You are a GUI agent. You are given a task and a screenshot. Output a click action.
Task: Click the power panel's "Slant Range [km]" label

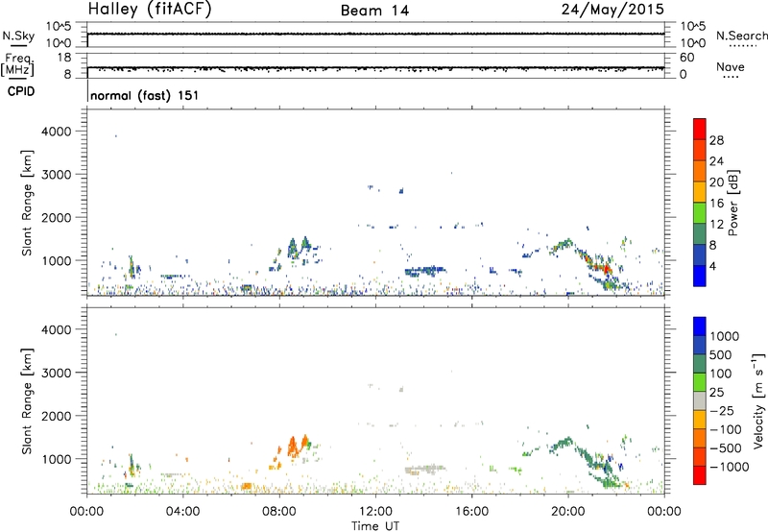pos(27,203)
